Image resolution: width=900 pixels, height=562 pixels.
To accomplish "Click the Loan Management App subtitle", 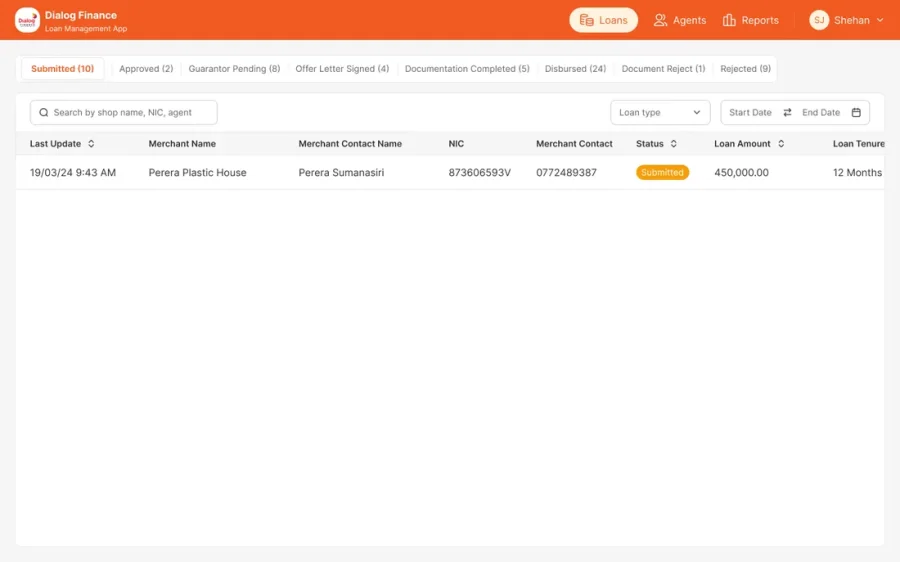I will (x=86, y=29).
